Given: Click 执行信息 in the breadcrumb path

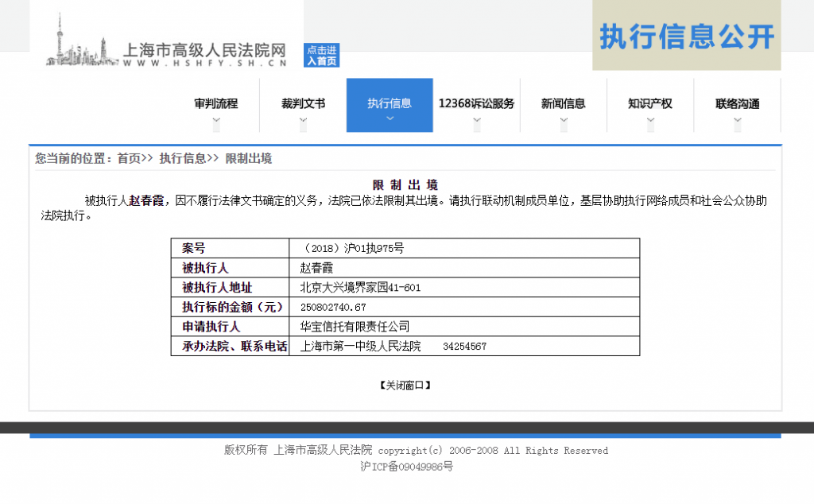Looking at the screenshot, I should [182, 159].
